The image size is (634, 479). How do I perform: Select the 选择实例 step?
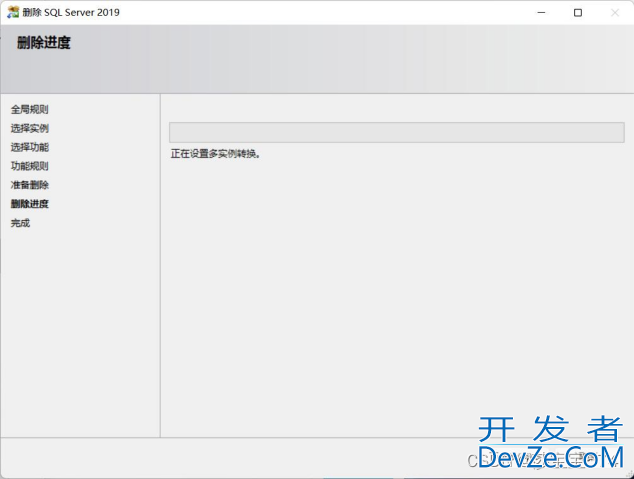(30, 128)
